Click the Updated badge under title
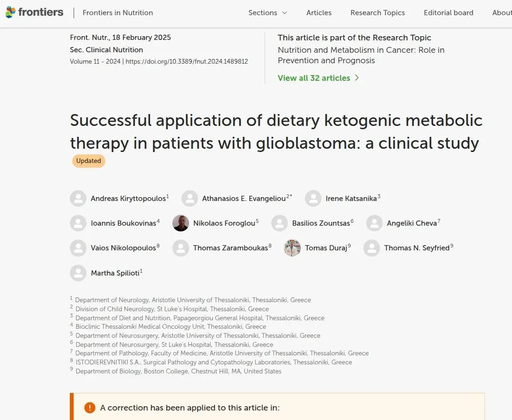 [89, 161]
